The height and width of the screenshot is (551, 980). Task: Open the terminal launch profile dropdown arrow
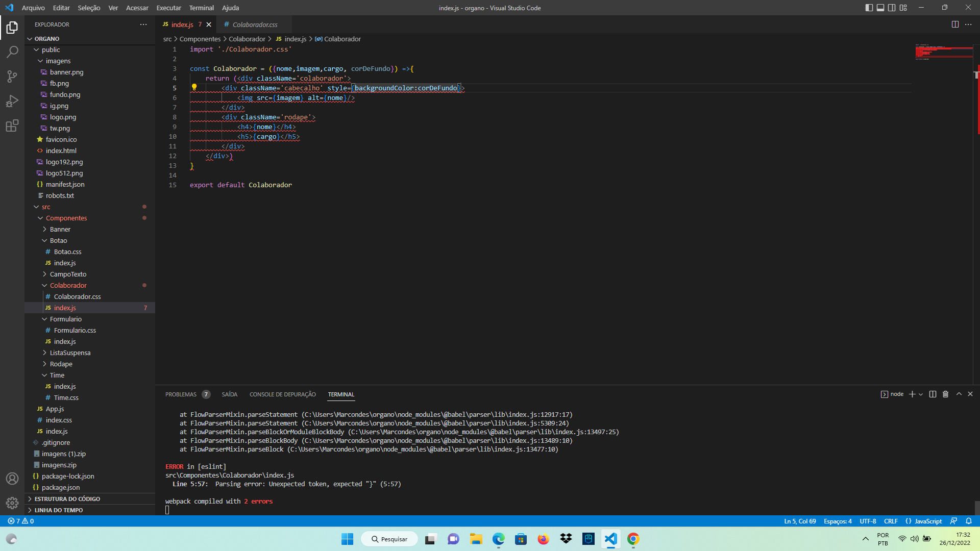pos(921,394)
